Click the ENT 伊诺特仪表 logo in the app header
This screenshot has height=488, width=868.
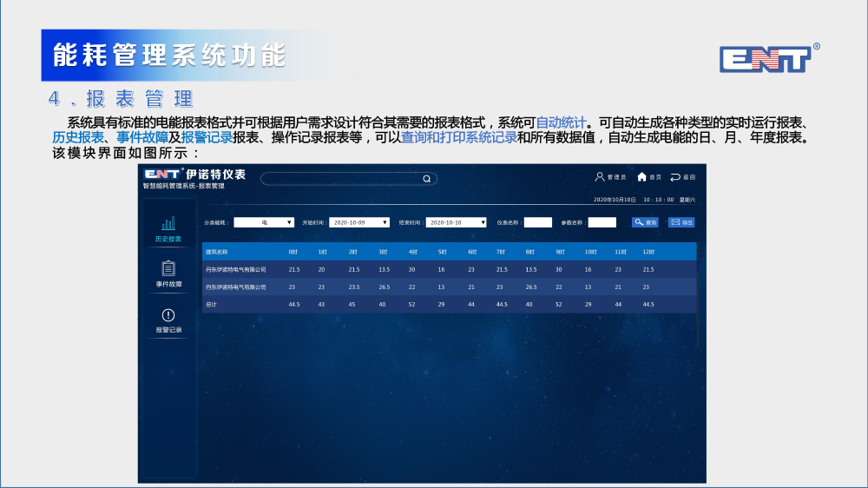point(194,175)
